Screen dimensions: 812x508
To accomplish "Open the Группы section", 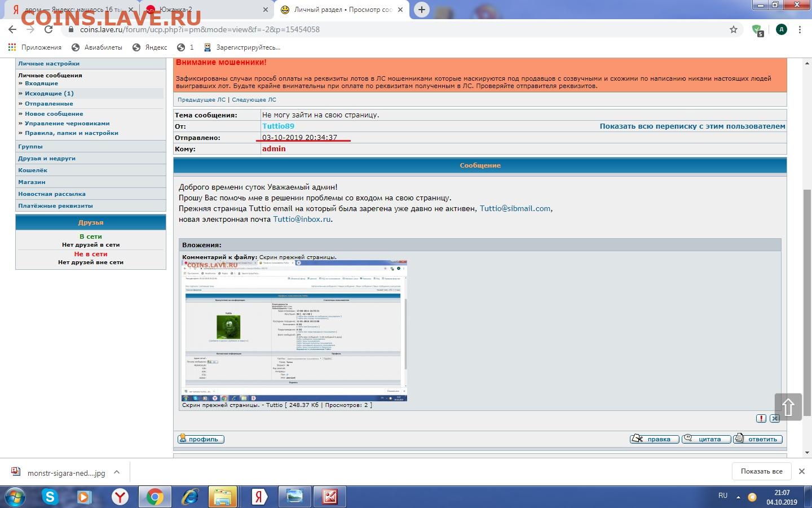I will click(x=30, y=147).
